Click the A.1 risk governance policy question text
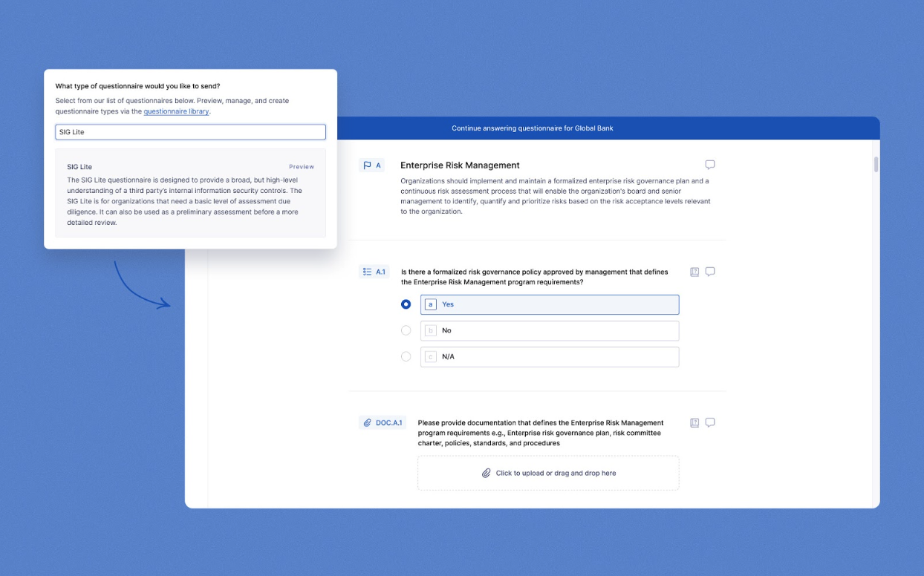This screenshot has width=924, height=576. click(535, 277)
